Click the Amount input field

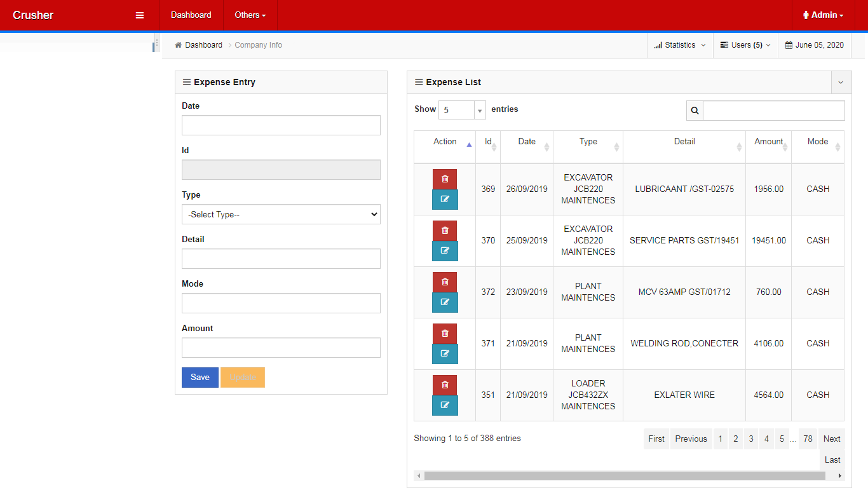[281, 348]
